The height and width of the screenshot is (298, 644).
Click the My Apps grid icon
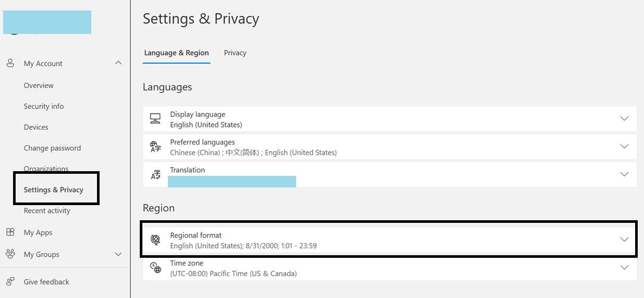coord(10,232)
